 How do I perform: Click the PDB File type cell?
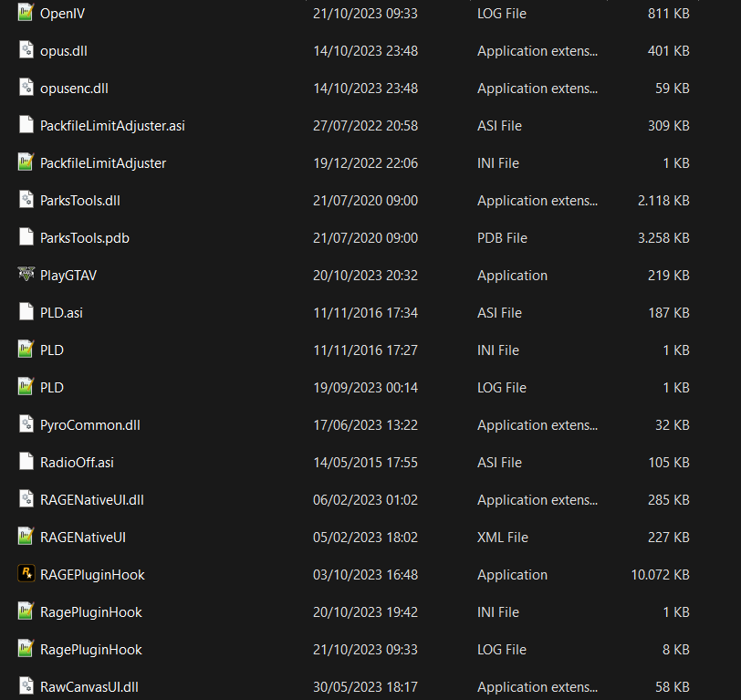tap(502, 238)
